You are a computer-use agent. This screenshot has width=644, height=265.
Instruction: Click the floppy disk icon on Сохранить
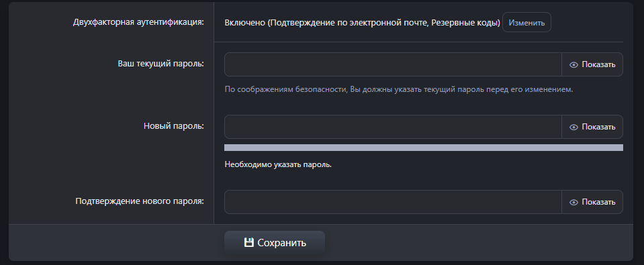pos(248,242)
